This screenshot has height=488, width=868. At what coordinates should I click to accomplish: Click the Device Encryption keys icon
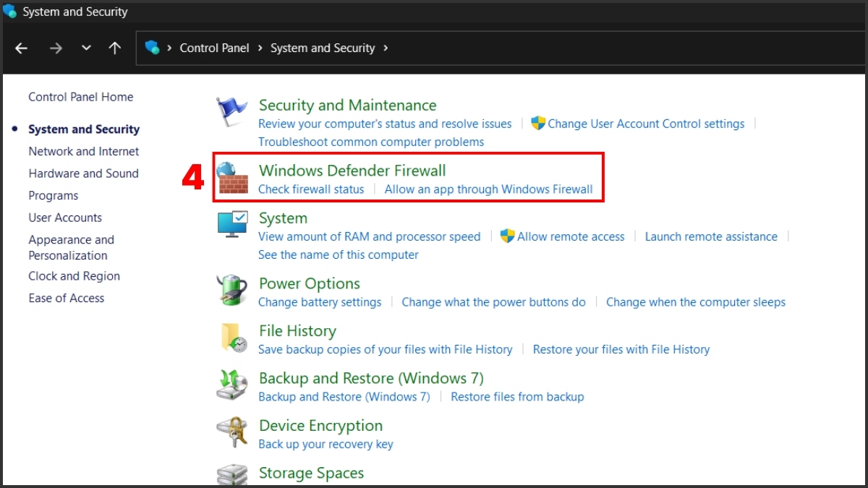[232, 432]
